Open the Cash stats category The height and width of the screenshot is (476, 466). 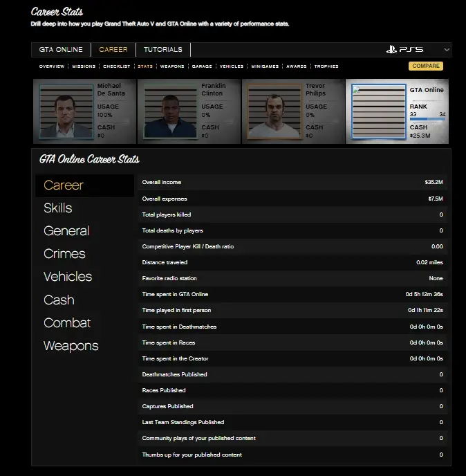59,300
